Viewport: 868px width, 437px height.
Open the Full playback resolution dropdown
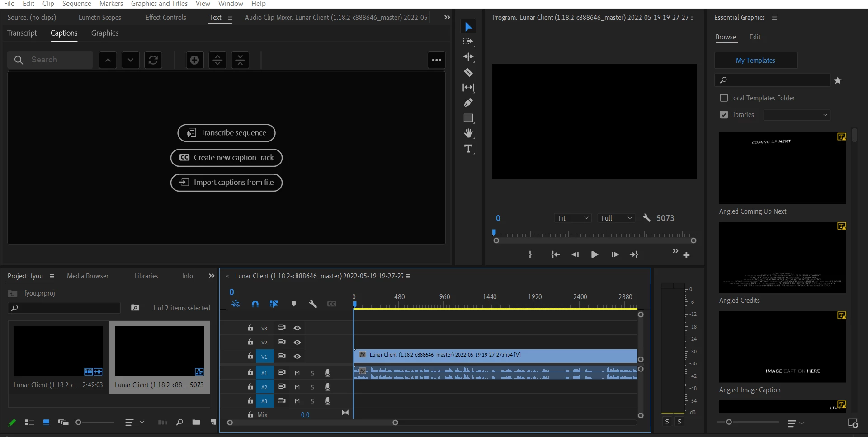click(616, 218)
